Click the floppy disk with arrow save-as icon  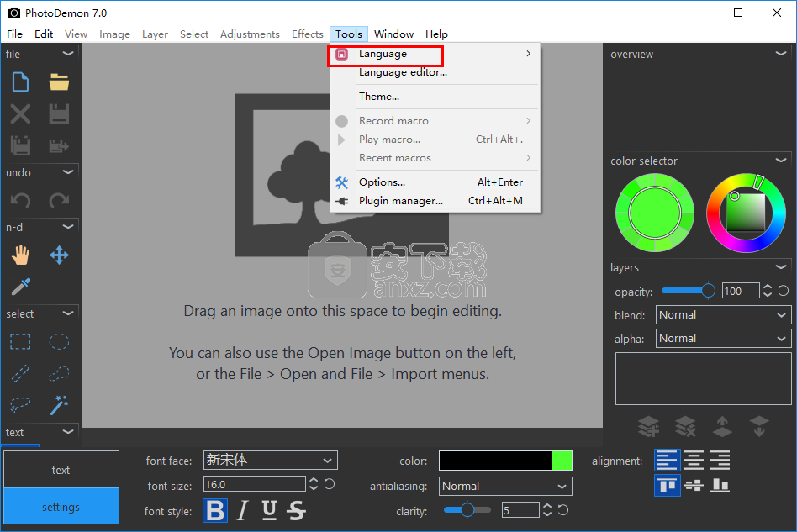(x=59, y=146)
